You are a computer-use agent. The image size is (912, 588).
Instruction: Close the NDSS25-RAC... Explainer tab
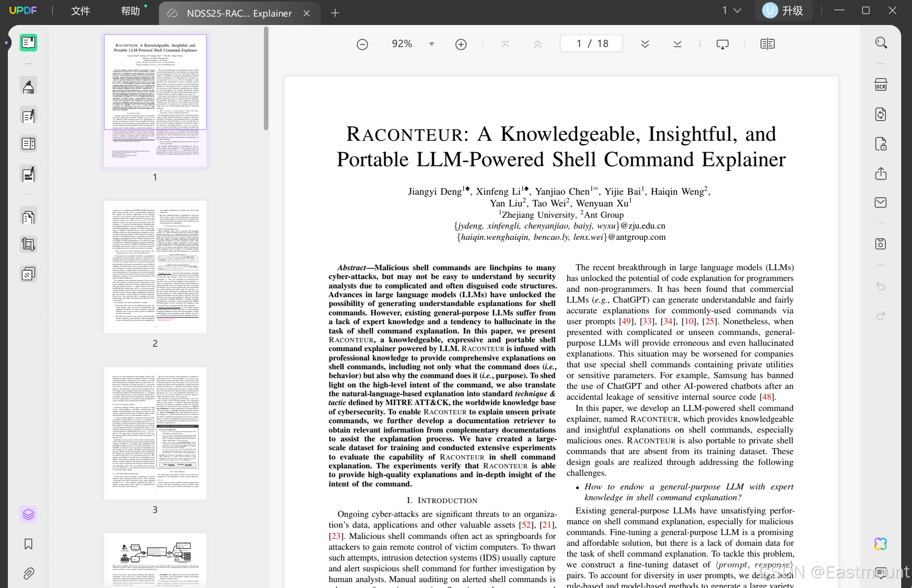click(307, 13)
